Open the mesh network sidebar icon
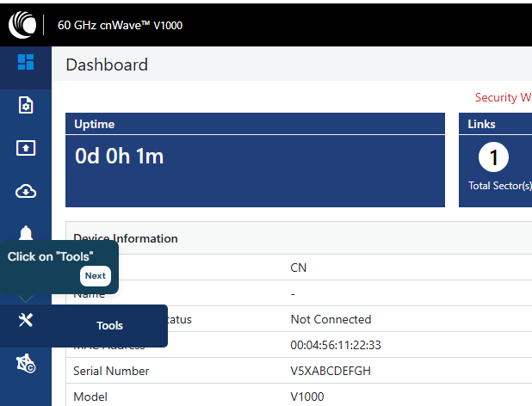Viewport: 532px width, 406px height. (26, 364)
